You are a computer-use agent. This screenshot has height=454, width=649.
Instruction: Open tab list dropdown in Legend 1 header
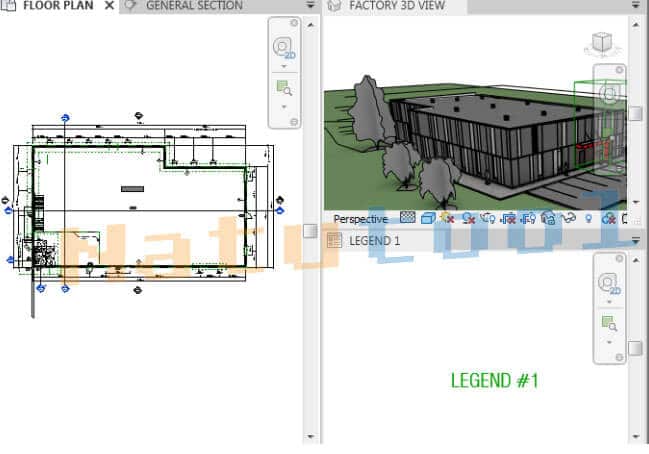coord(635,241)
